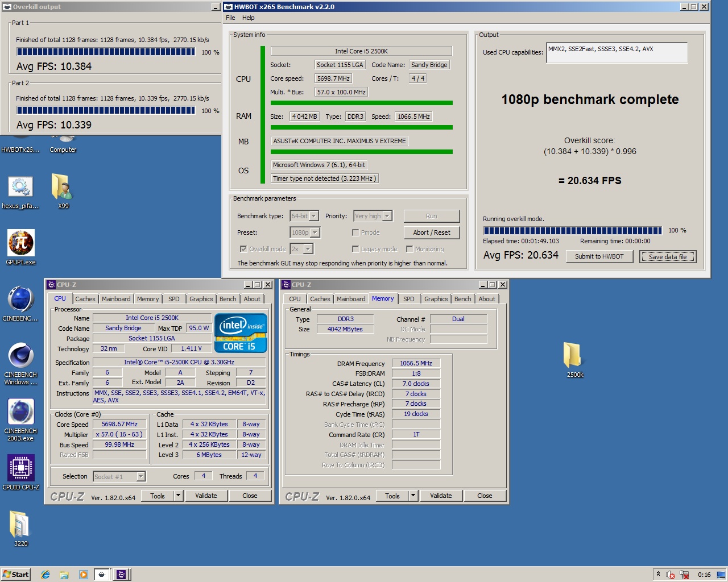
Task: Enable the Monitoring checkbox
Action: click(409, 249)
